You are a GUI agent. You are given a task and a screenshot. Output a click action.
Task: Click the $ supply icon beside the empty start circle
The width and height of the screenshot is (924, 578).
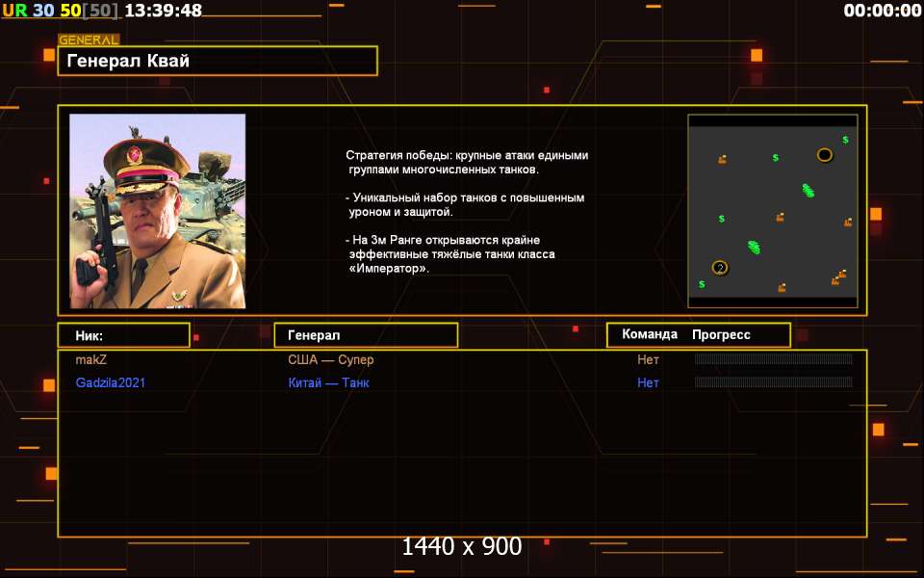(845, 140)
